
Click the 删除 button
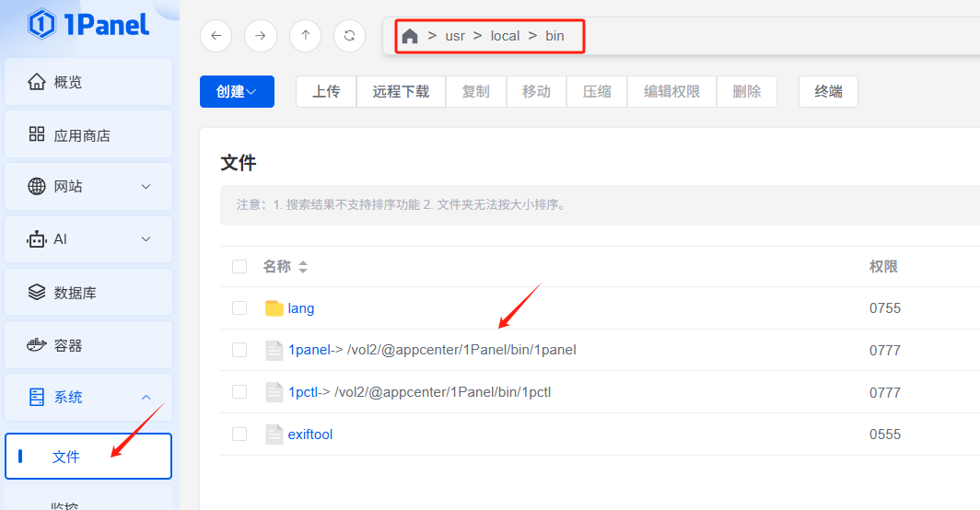747,91
